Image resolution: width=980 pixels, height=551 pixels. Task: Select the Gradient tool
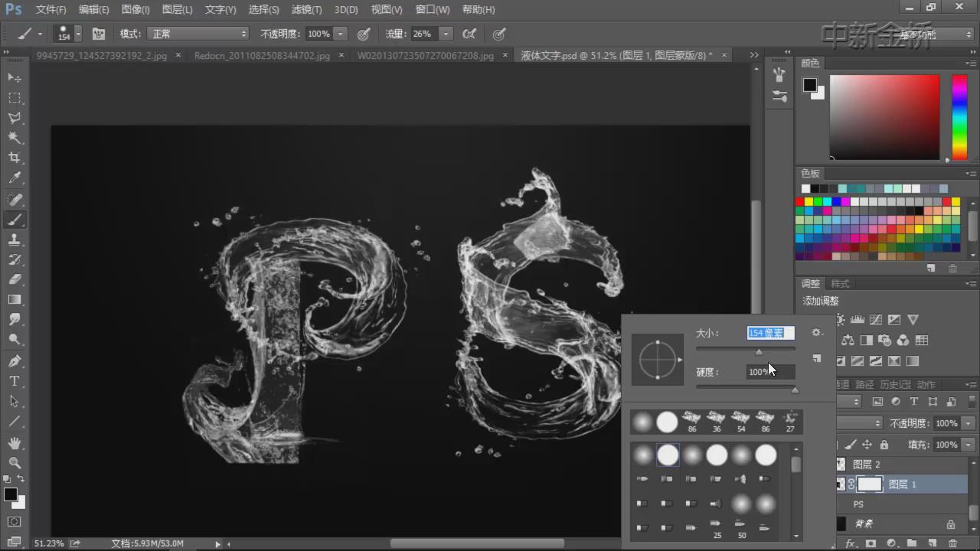[x=15, y=299]
